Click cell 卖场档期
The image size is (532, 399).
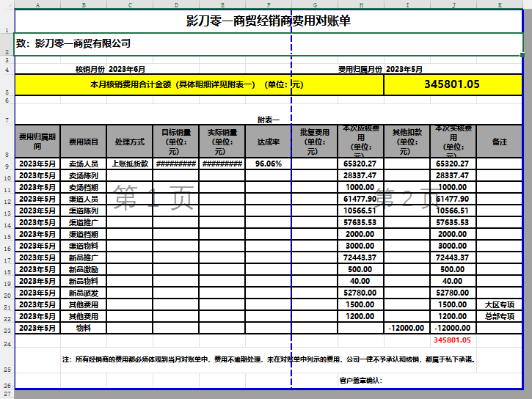pyautogui.click(x=84, y=188)
